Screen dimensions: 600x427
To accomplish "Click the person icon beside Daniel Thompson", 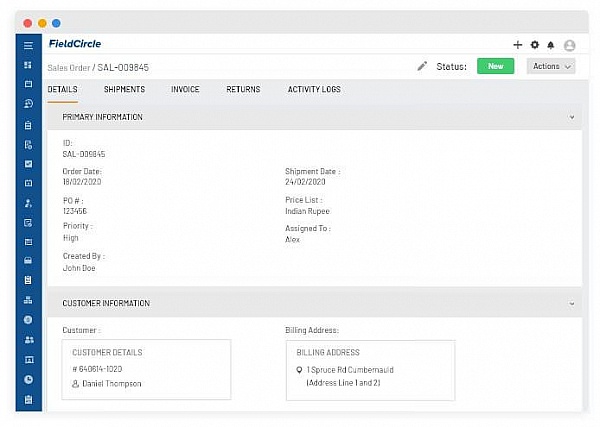I will coord(75,384).
